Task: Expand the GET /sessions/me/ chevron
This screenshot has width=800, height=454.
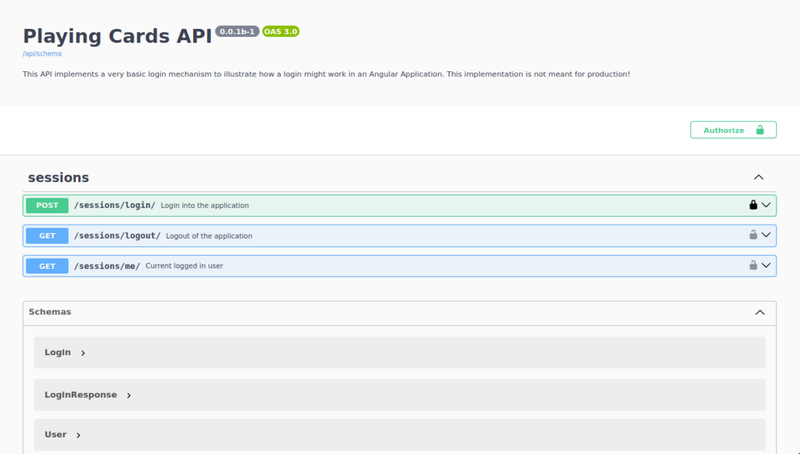Action: pyautogui.click(x=767, y=266)
